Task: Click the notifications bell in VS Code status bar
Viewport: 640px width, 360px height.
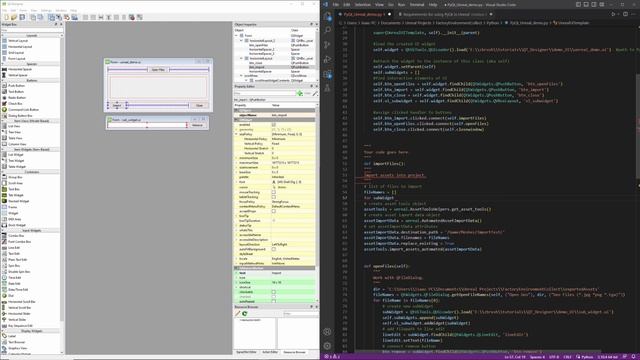Action: [x=633, y=357]
